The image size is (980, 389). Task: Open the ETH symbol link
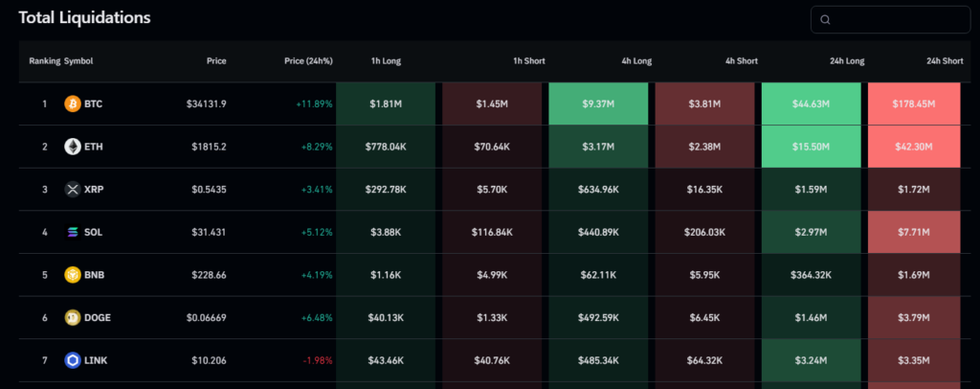(x=93, y=147)
